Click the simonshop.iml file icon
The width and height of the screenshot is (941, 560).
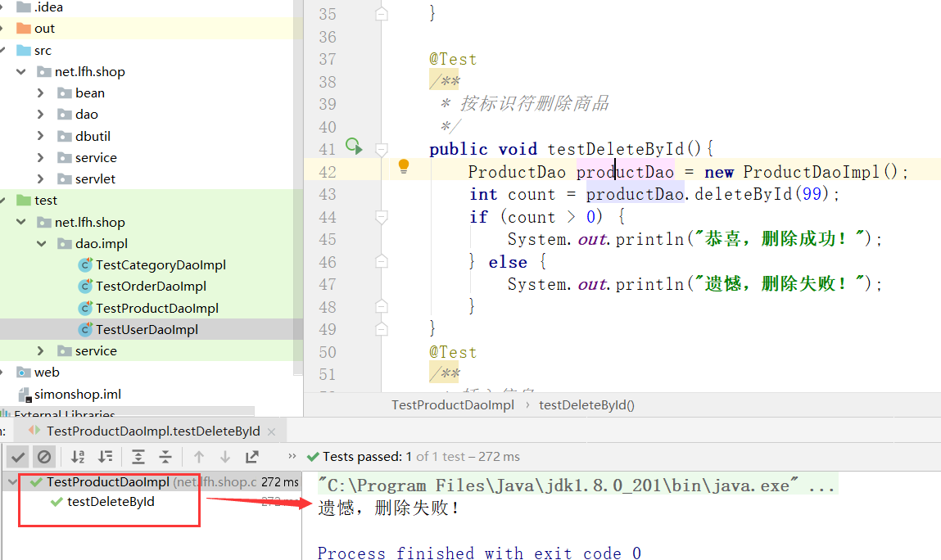coord(25,395)
